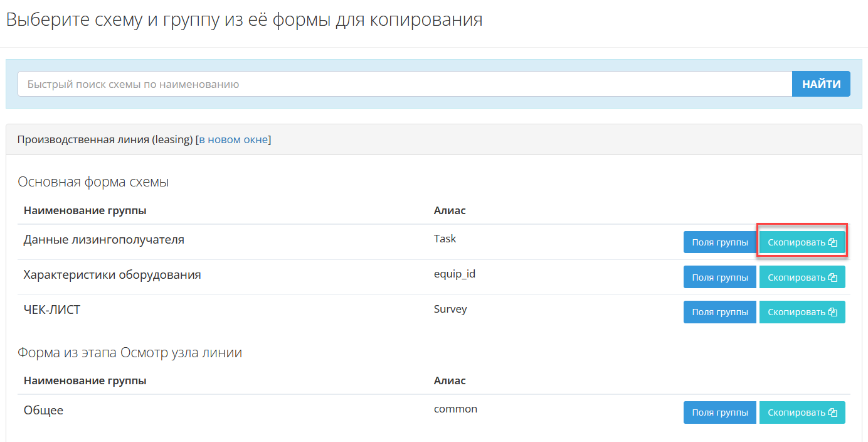Screen dimensions: 868x442
Task: Click the Основная форма схемы heading
Action: click(x=93, y=182)
